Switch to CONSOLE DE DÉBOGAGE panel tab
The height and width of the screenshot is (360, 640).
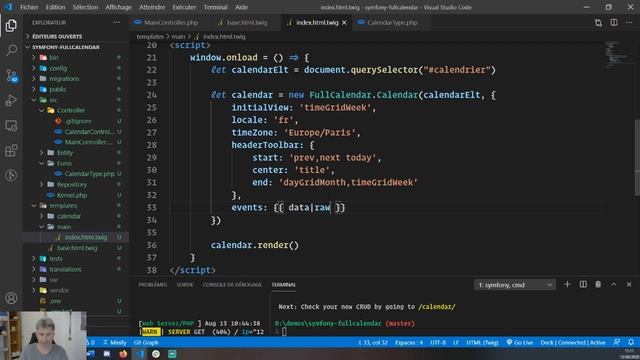pyautogui.click(x=232, y=284)
